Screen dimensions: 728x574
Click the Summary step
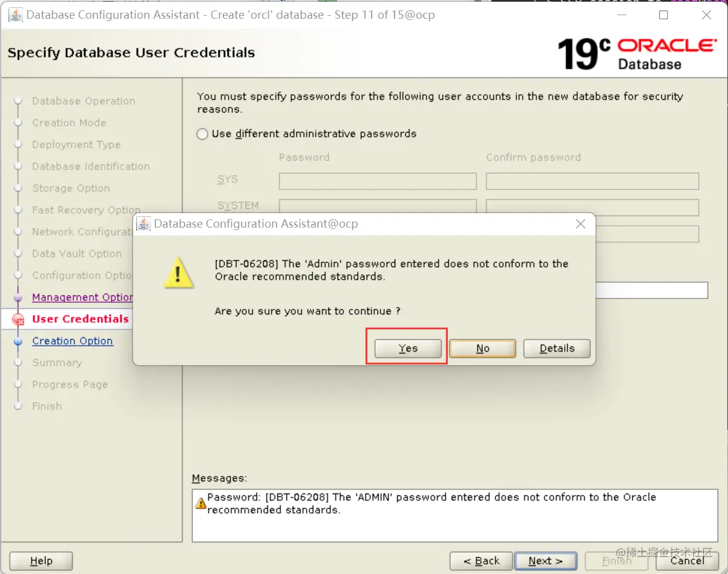(57, 363)
